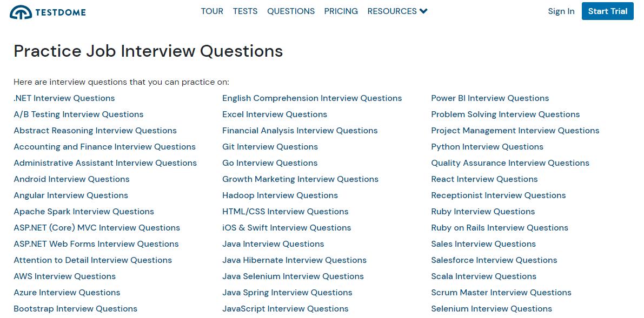Open Java Selenium Interview Questions
The image size is (644, 318).
point(293,276)
